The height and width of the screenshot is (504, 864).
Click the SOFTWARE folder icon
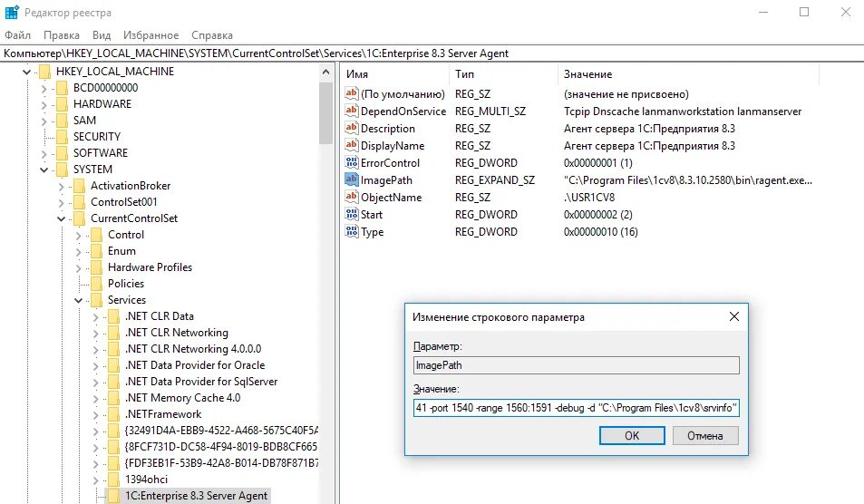pyautogui.click(x=63, y=153)
